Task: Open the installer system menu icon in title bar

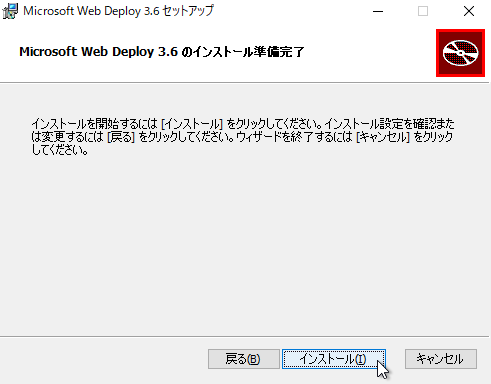Action: click(x=10, y=11)
